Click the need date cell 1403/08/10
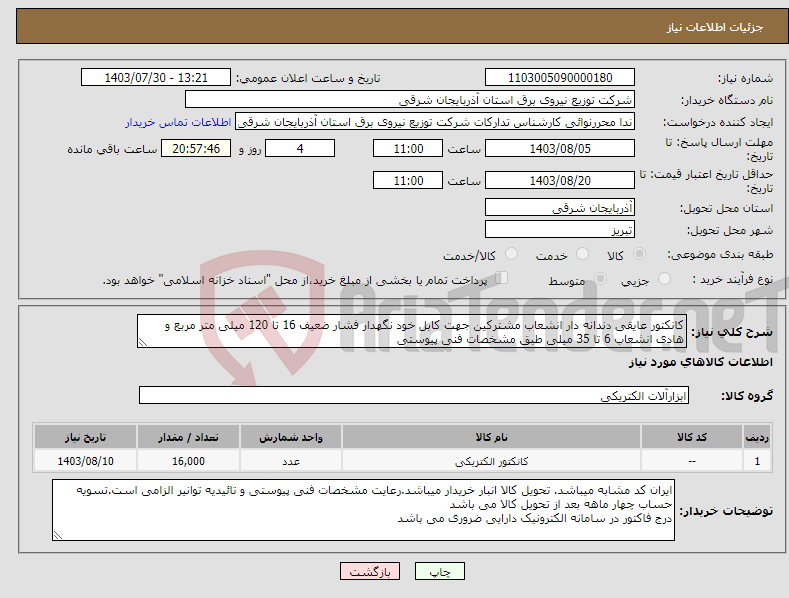The image size is (789, 598). click(x=85, y=461)
